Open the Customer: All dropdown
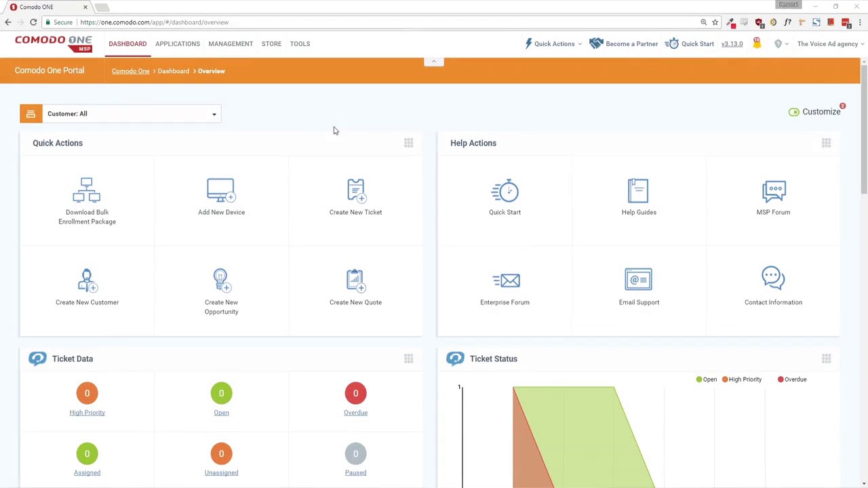The width and height of the screenshot is (868, 488). click(x=131, y=114)
